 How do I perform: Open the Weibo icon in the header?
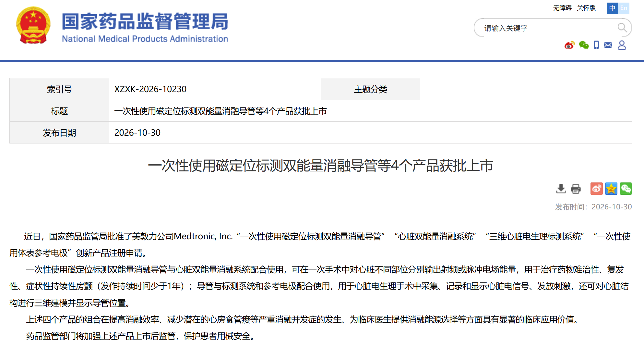tap(569, 45)
